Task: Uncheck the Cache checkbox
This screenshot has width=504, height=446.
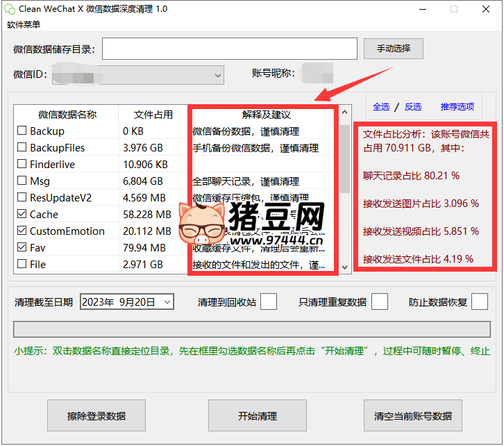Action: click(22, 214)
